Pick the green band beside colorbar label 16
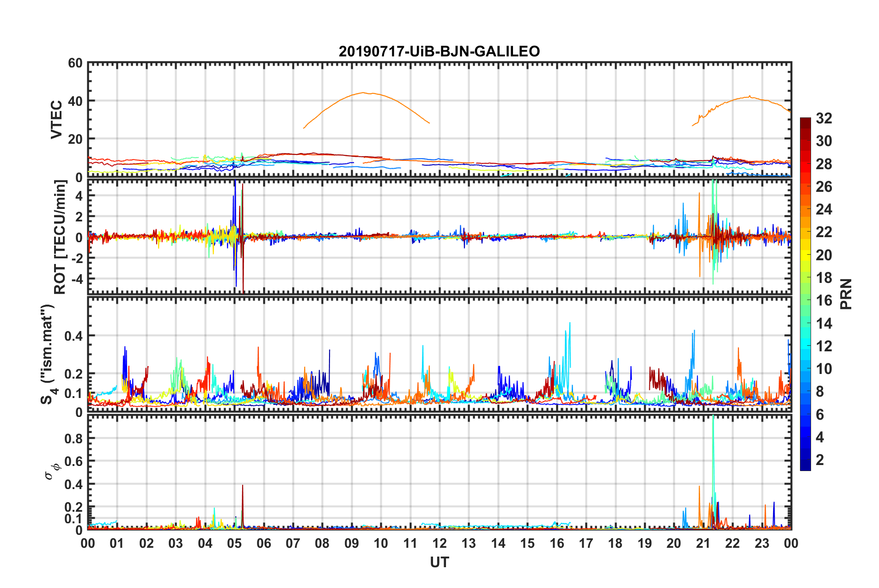 [805, 300]
